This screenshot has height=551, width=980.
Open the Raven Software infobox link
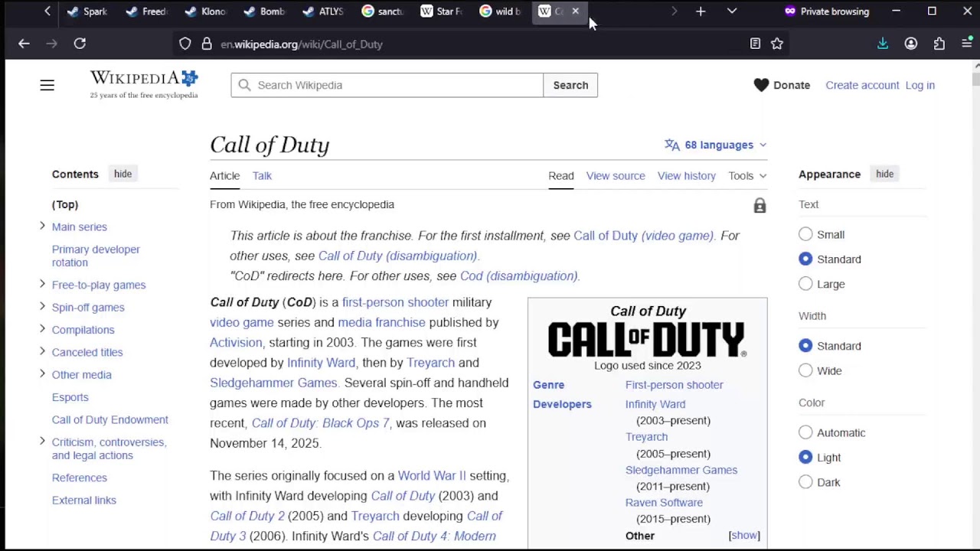click(x=664, y=503)
